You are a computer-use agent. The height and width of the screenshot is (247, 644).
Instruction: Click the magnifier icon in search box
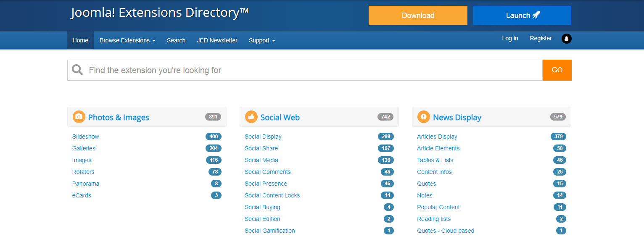coord(77,70)
